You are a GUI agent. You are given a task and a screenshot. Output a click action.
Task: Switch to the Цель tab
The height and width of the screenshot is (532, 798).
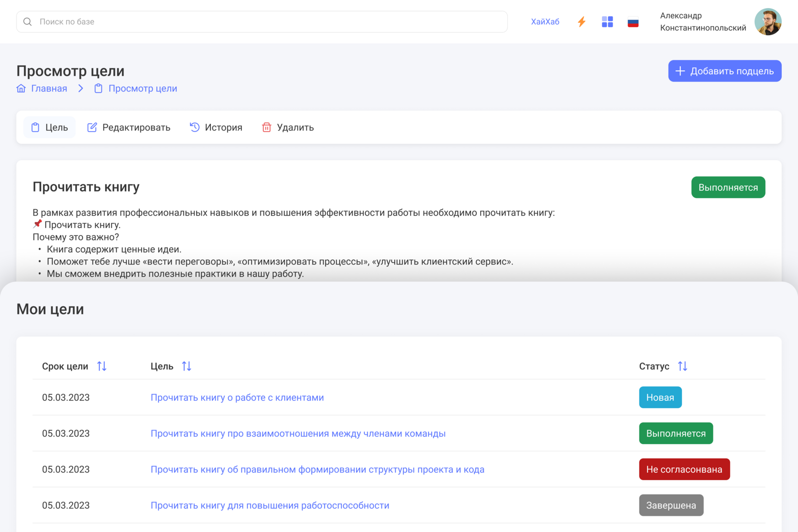[49, 127]
